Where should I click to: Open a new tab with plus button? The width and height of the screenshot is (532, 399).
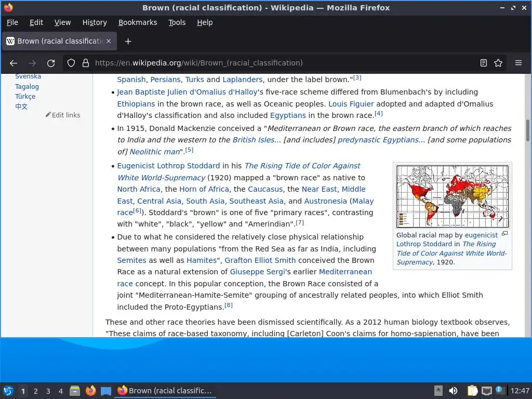click(x=128, y=42)
